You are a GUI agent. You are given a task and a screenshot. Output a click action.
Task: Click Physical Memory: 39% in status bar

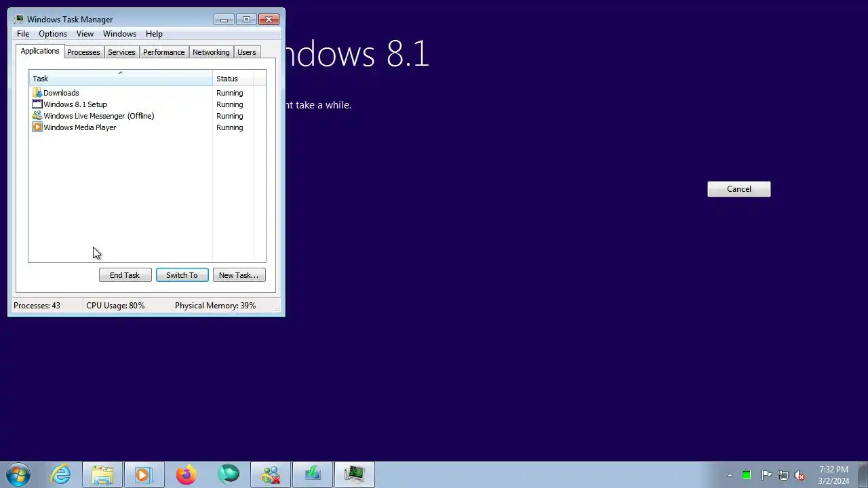pyautogui.click(x=216, y=306)
